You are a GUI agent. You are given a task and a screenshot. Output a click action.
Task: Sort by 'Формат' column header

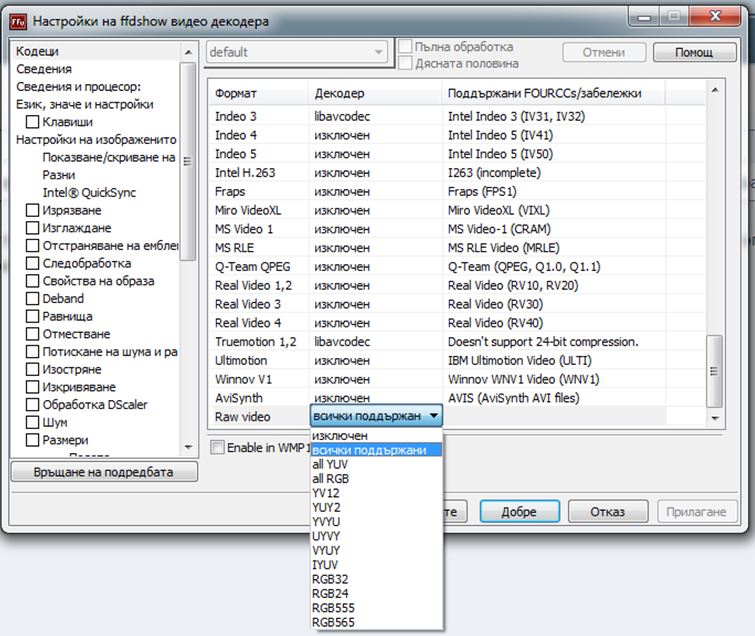click(x=259, y=93)
